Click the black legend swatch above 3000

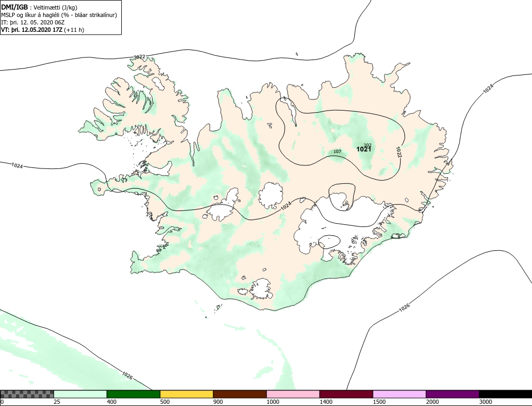pos(505,394)
